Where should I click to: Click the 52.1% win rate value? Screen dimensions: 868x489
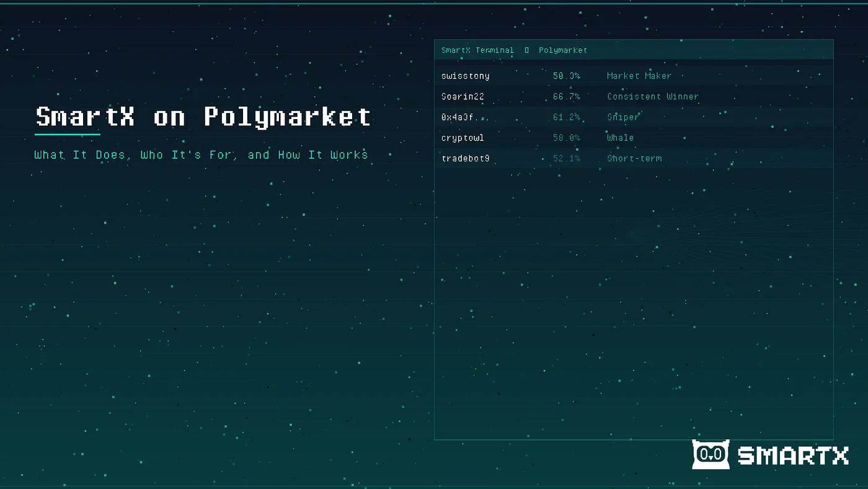[567, 158]
